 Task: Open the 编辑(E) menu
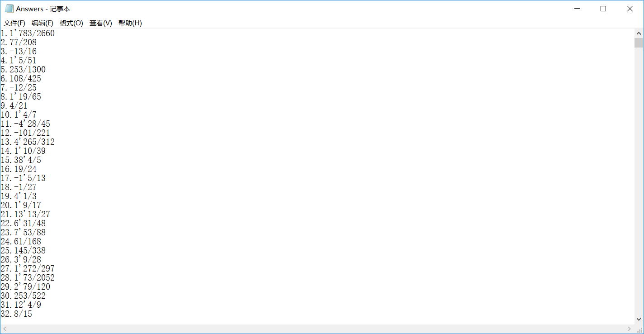[43, 23]
